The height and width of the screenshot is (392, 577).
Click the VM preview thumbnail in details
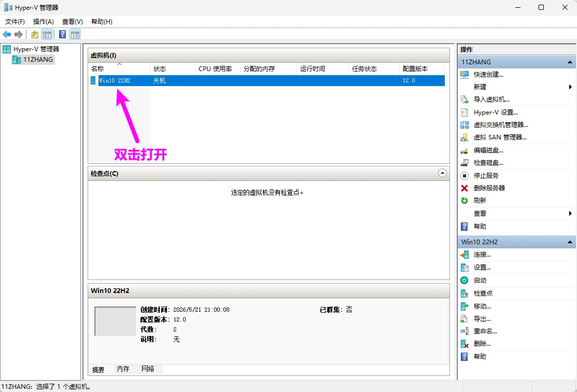[x=115, y=321]
